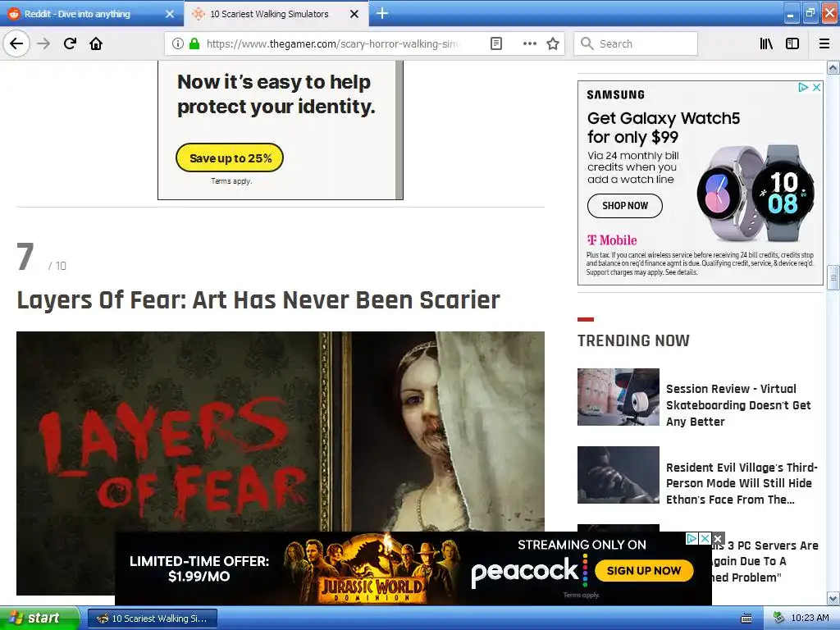Image resolution: width=840 pixels, height=630 pixels.
Task: Click the address bar URL
Action: coord(332,43)
